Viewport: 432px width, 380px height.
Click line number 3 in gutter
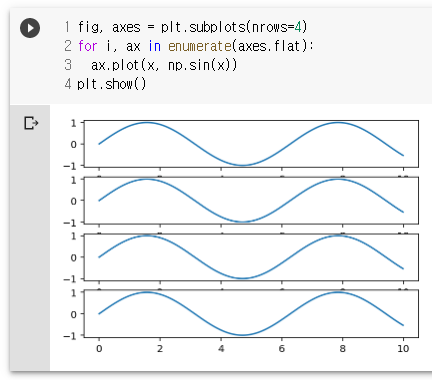pos(68,65)
